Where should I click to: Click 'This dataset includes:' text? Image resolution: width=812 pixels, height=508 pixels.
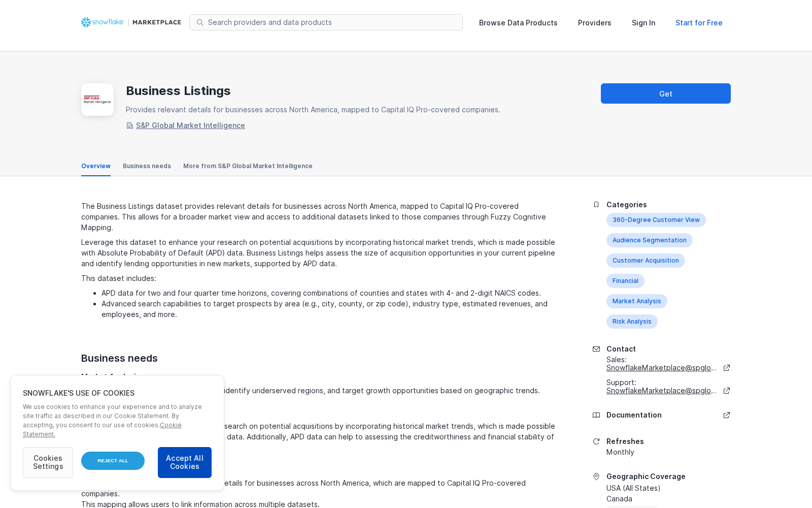tap(119, 278)
